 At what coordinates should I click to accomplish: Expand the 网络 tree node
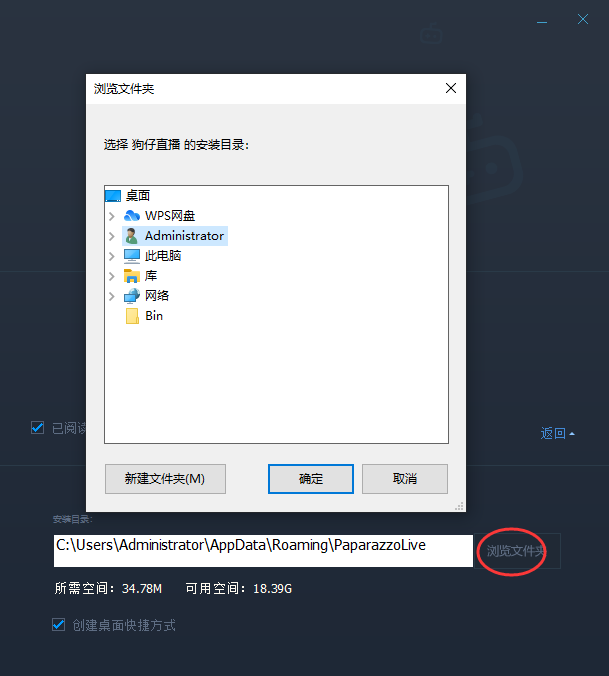tap(112, 296)
